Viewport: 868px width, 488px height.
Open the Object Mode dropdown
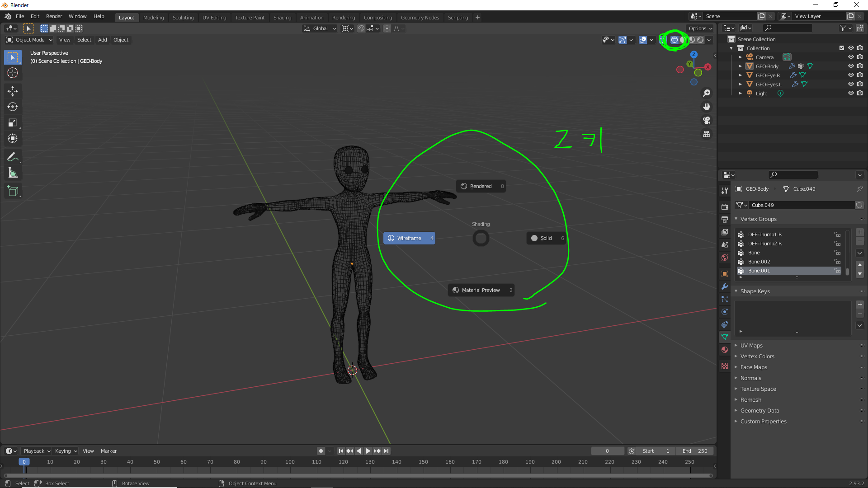30,40
